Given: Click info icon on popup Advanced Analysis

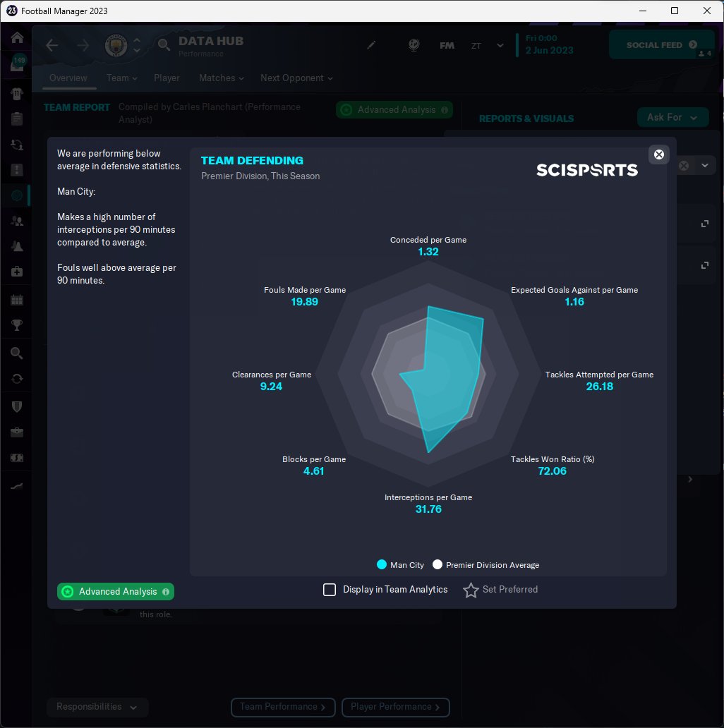Looking at the screenshot, I should tap(166, 591).
